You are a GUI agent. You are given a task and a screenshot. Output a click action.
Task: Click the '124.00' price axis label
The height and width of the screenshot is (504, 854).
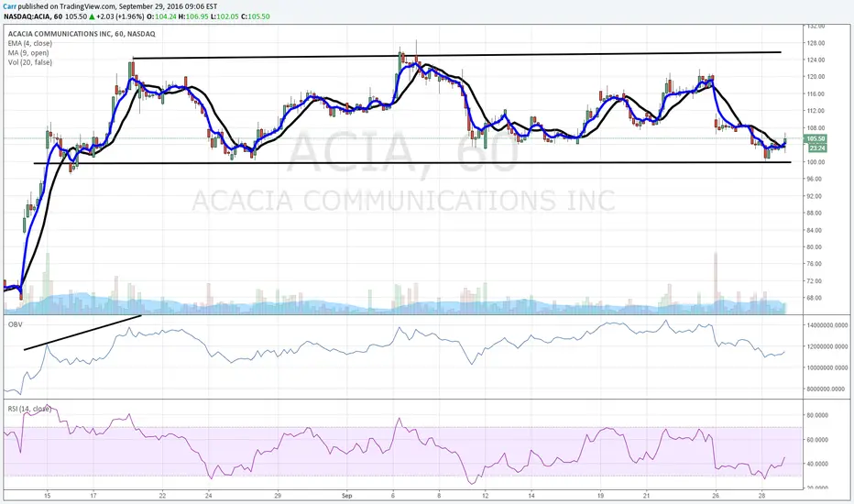817,60
